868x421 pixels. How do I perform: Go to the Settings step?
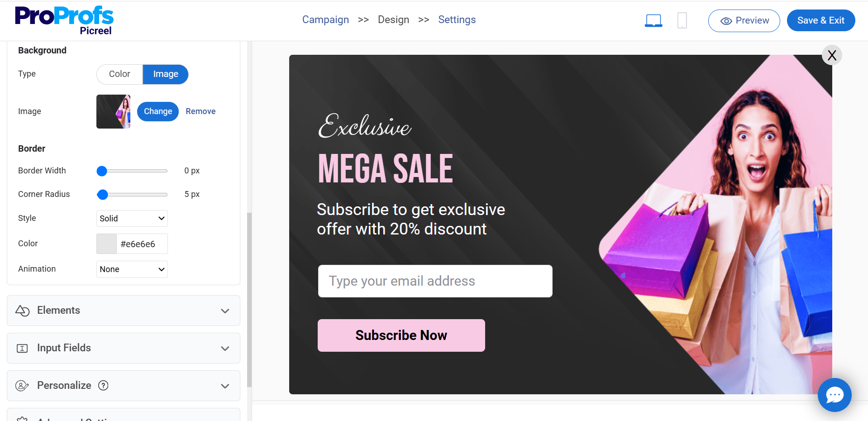coord(457,20)
